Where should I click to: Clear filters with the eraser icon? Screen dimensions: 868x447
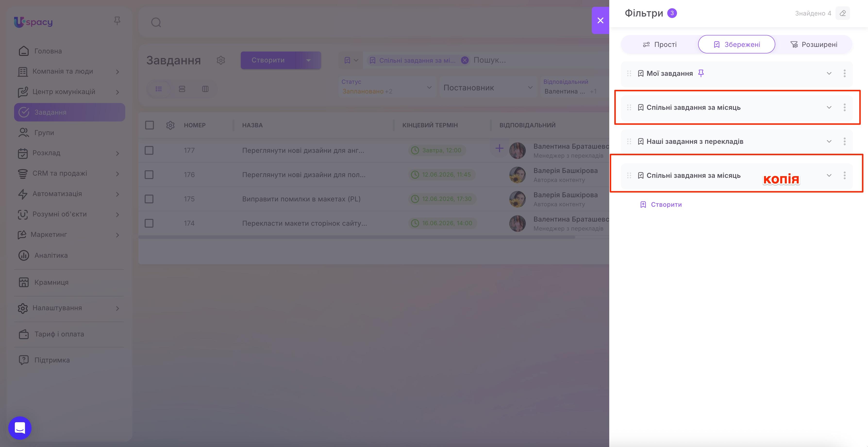(843, 14)
